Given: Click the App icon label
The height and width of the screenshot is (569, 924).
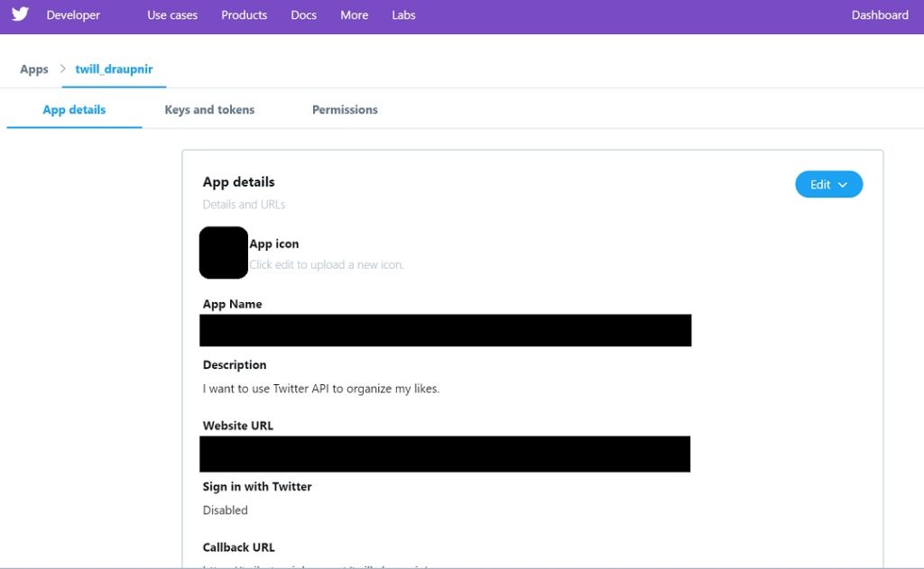Looking at the screenshot, I should pyautogui.click(x=274, y=243).
